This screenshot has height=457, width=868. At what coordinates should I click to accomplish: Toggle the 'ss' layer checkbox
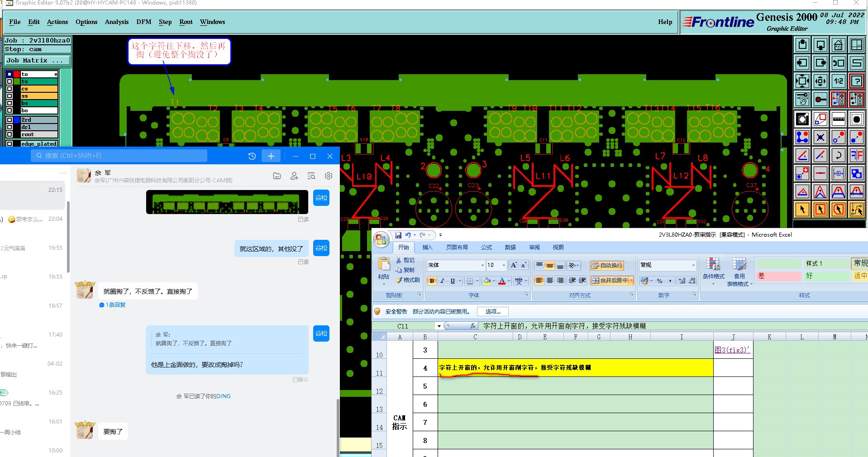(x=10, y=96)
